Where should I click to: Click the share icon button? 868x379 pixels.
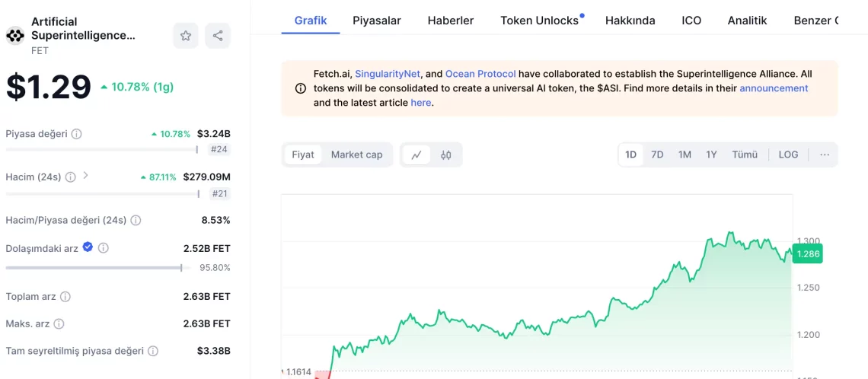[218, 36]
